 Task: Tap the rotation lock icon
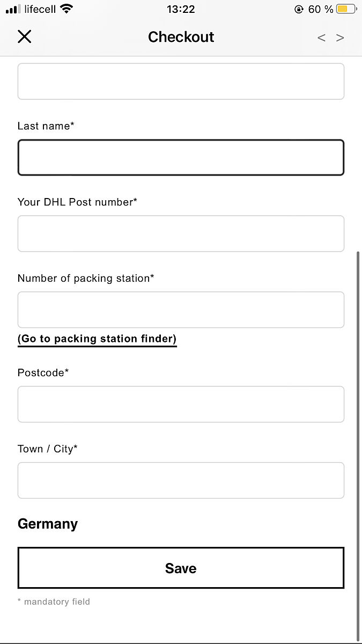tap(299, 9)
